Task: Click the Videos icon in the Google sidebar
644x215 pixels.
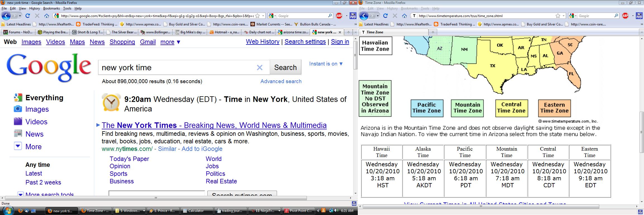Action: point(18,121)
